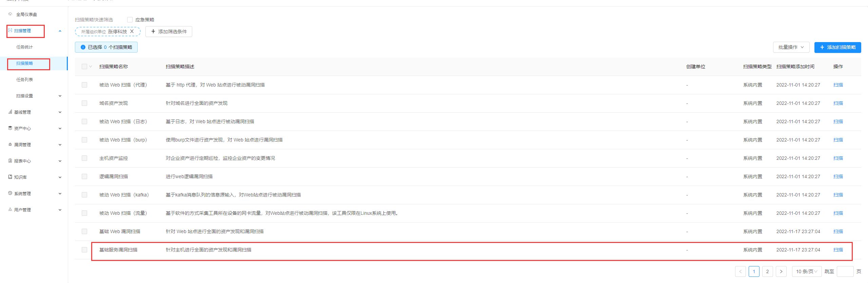Viewport: 868px width, 283px height.
Task: Click the 知识库 book icon
Action: click(10, 177)
